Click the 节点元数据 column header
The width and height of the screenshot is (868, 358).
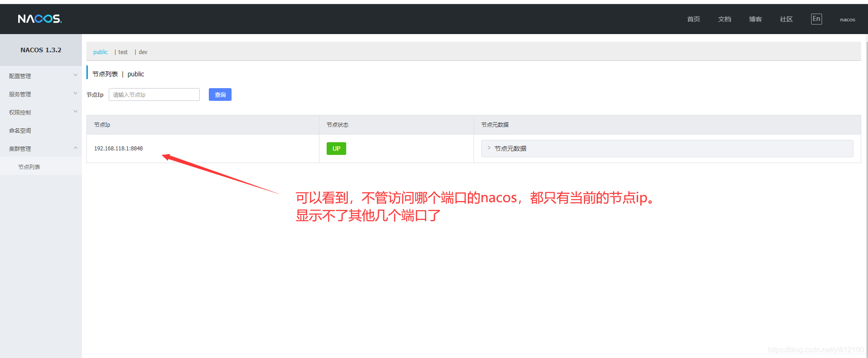pos(667,125)
